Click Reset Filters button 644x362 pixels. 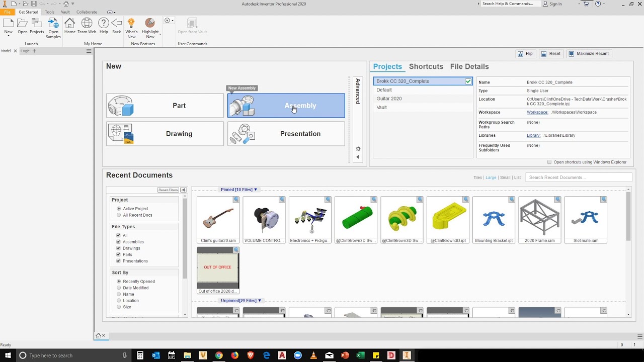coord(168,190)
